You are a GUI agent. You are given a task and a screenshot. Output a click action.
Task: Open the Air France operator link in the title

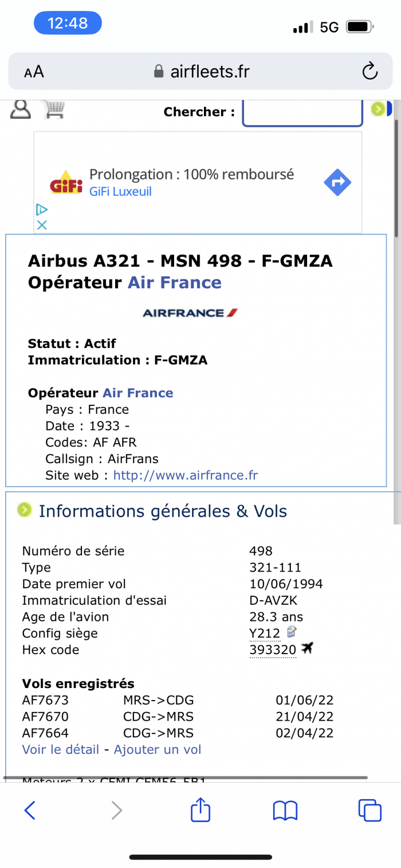(174, 283)
